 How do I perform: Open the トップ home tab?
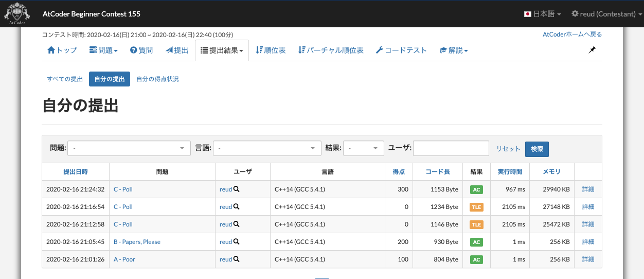click(62, 50)
